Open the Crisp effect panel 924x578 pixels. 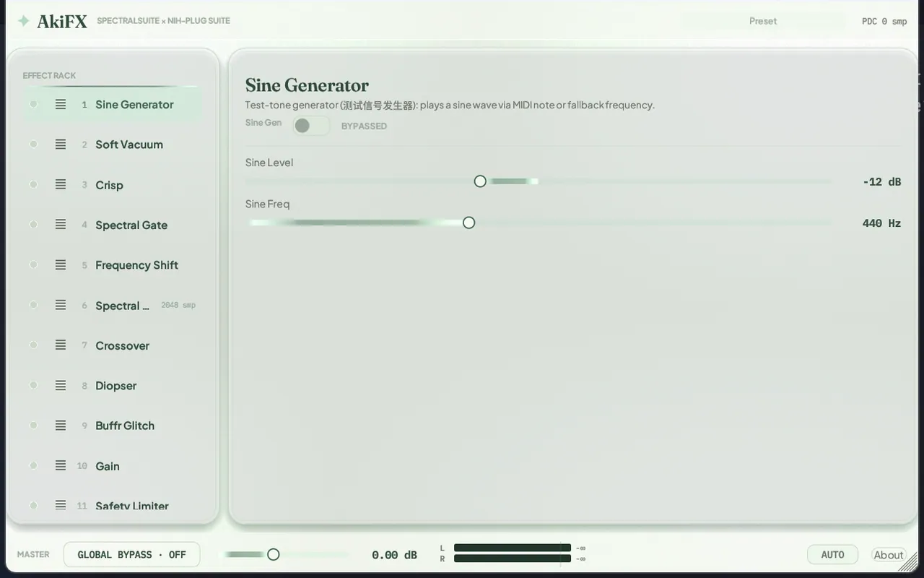point(111,185)
